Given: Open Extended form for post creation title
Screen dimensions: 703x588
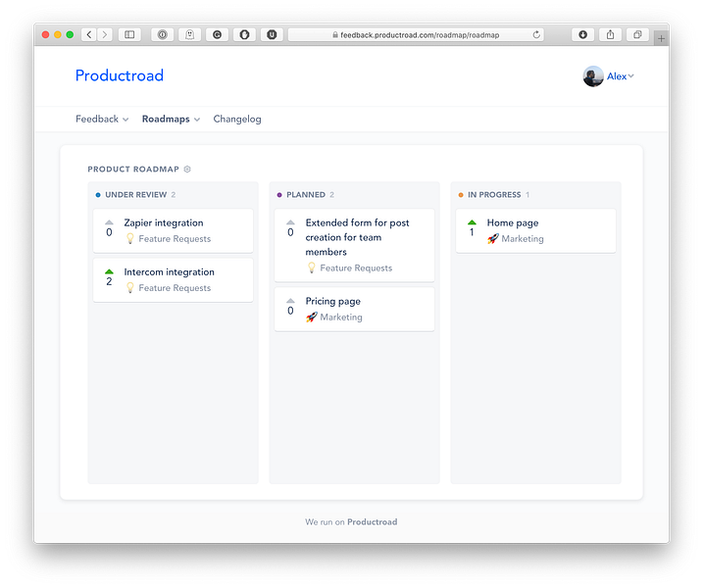Looking at the screenshot, I should point(357,237).
